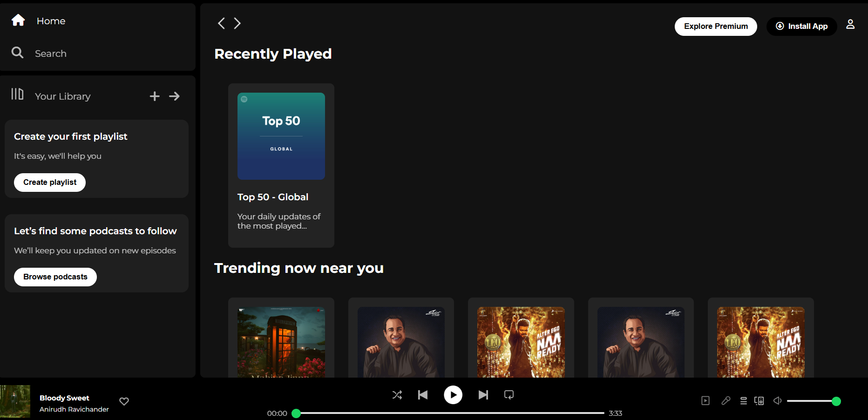Expand Your Library with the arrow
This screenshot has width=868, height=420.
175,96
